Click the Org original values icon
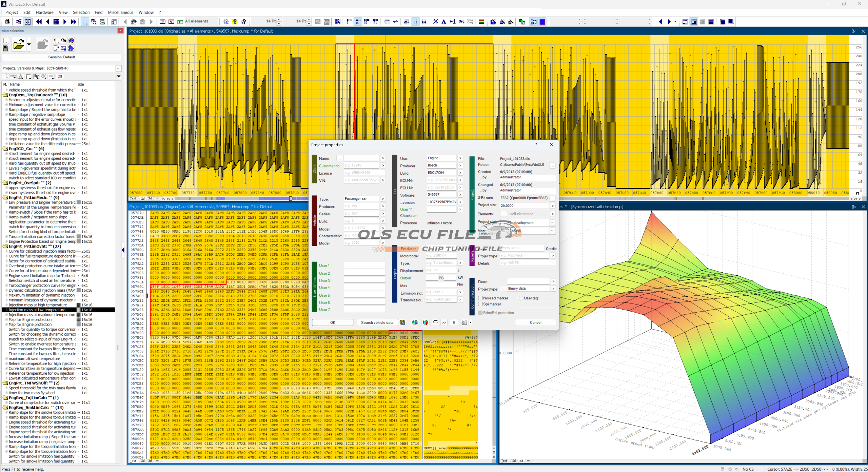The image size is (868, 472). (x=461, y=22)
